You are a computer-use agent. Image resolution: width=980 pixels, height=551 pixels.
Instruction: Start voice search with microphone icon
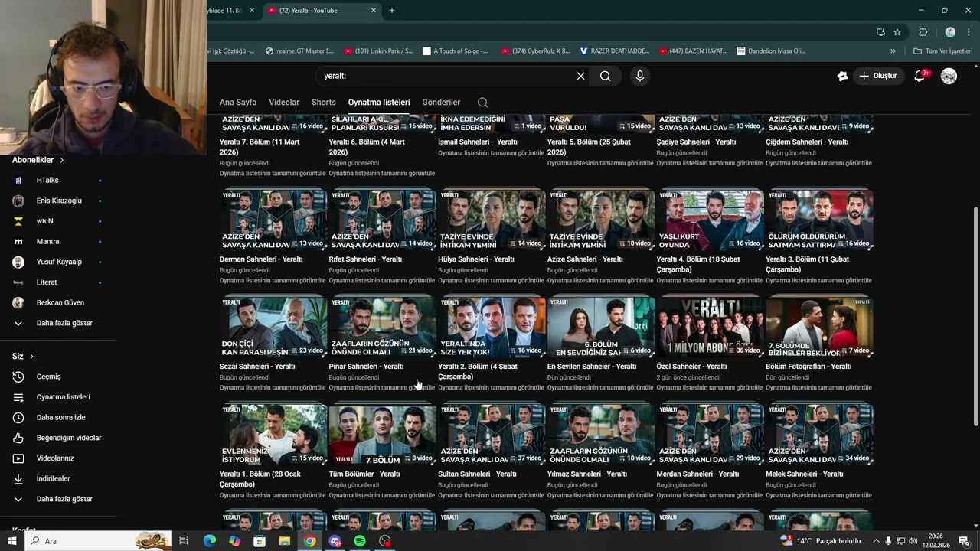[640, 76]
